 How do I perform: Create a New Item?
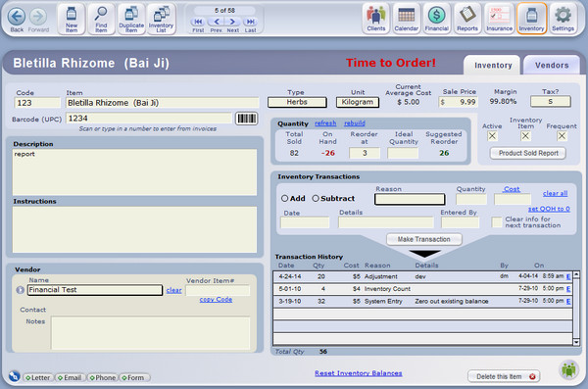click(x=72, y=20)
